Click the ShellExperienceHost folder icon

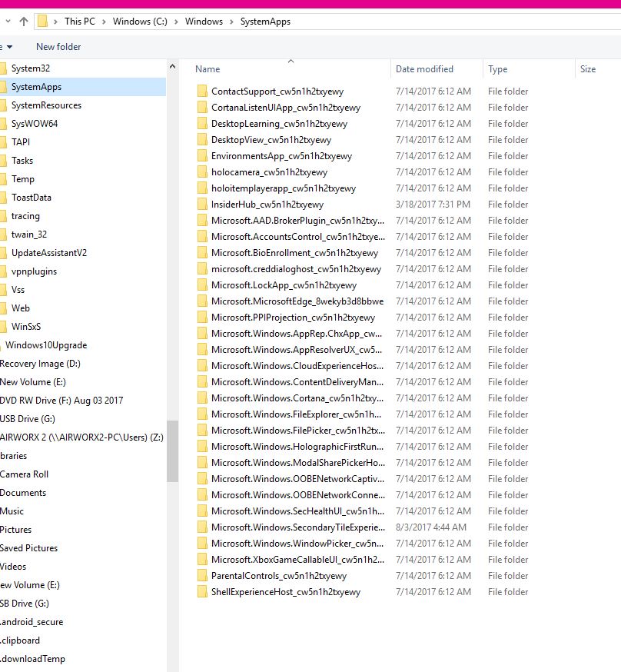[x=202, y=592]
